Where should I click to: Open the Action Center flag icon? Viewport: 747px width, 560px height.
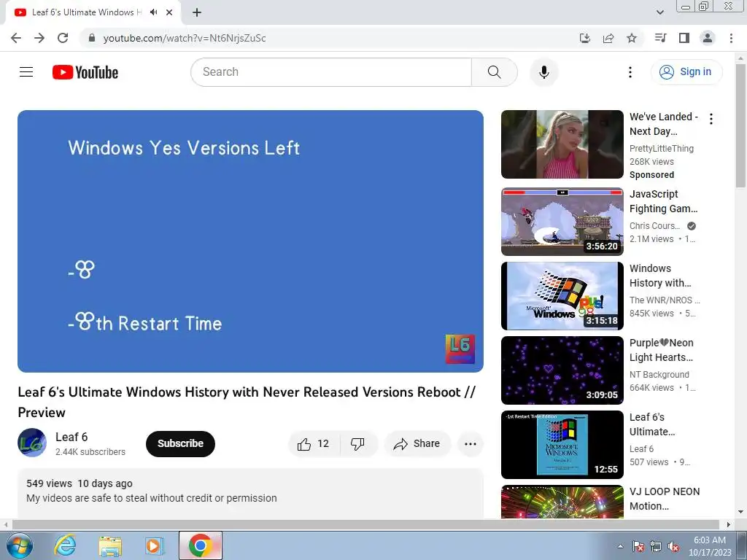[x=638, y=547]
